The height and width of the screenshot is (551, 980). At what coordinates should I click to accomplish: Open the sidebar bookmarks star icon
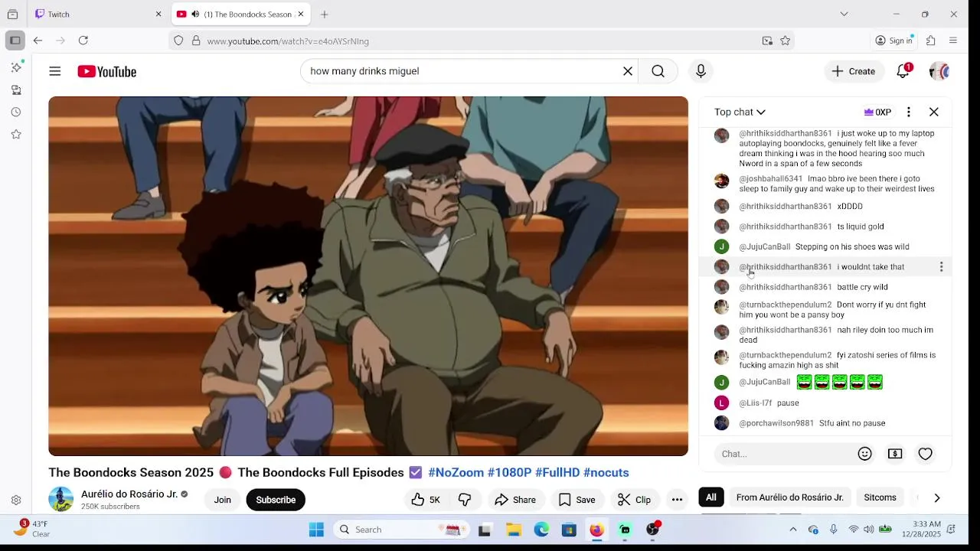pyautogui.click(x=16, y=134)
